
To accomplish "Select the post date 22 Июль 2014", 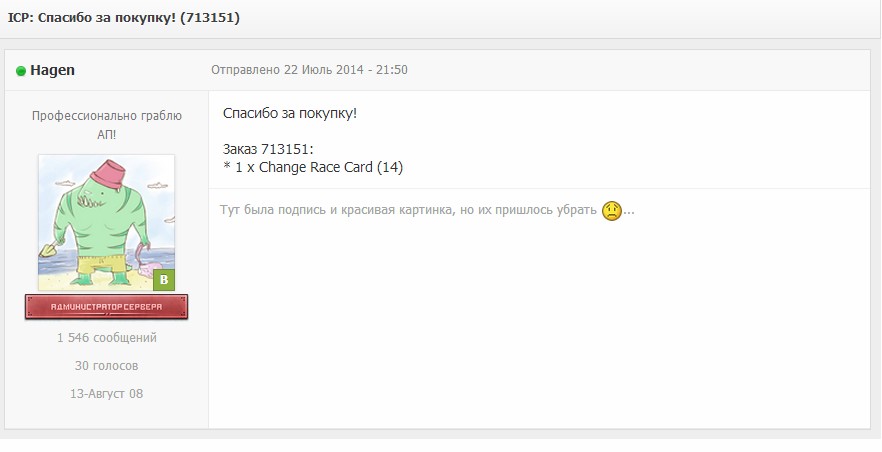I will tap(323, 70).
